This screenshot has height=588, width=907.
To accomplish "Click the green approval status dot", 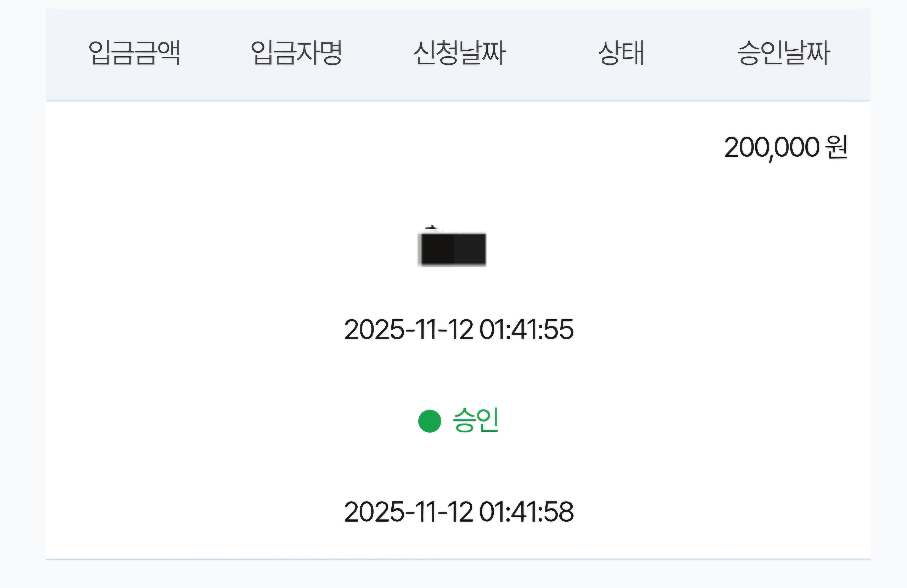I will coord(430,421).
